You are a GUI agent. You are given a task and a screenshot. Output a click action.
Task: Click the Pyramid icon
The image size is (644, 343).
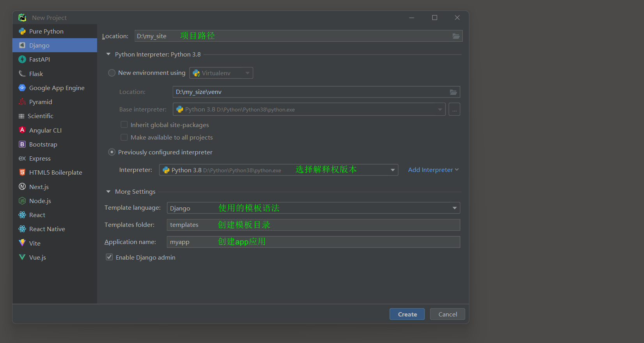[x=22, y=102]
